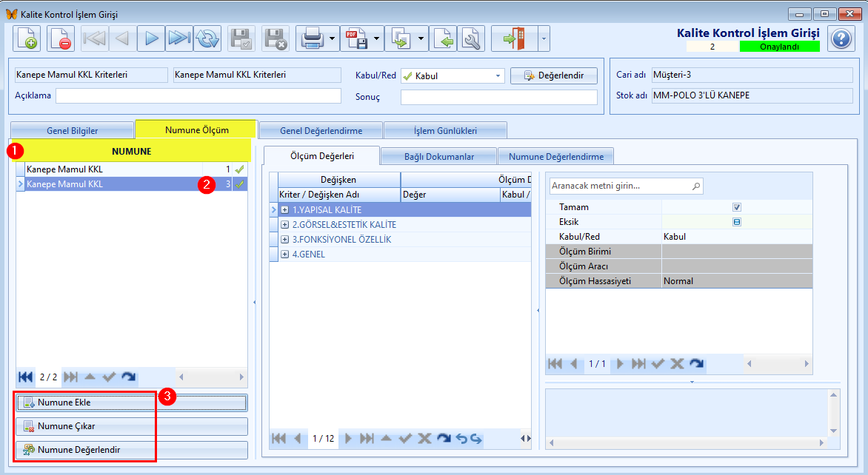Open the Genel Değerlendirme tab
Screen dimensions: 868x475
[x=321, y=130]
